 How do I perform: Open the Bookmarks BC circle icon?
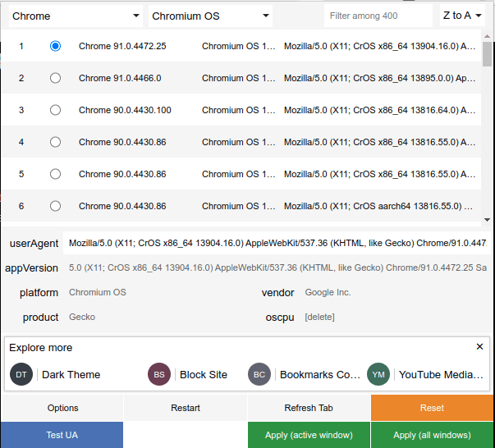(x=259, y=374)
